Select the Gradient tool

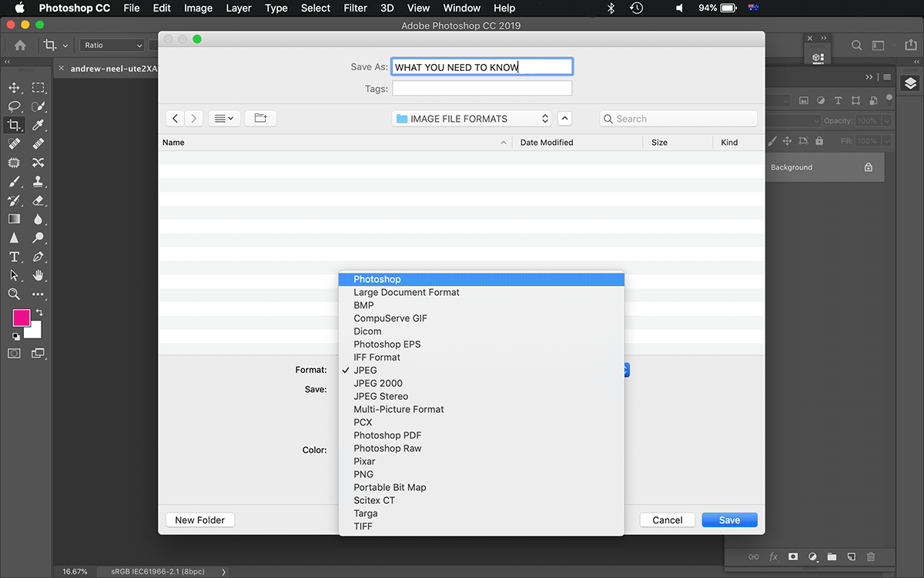14,219
